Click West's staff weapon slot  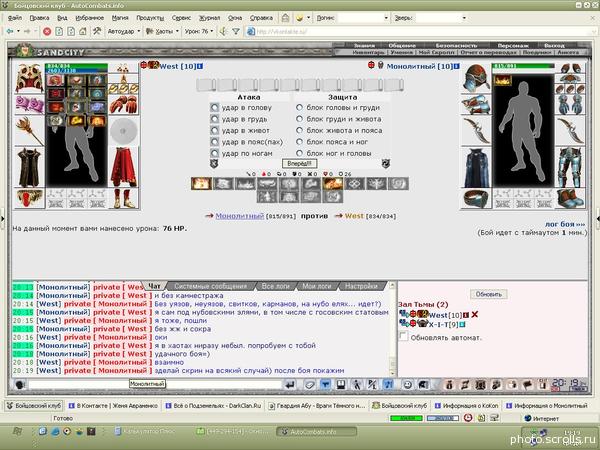29,131
